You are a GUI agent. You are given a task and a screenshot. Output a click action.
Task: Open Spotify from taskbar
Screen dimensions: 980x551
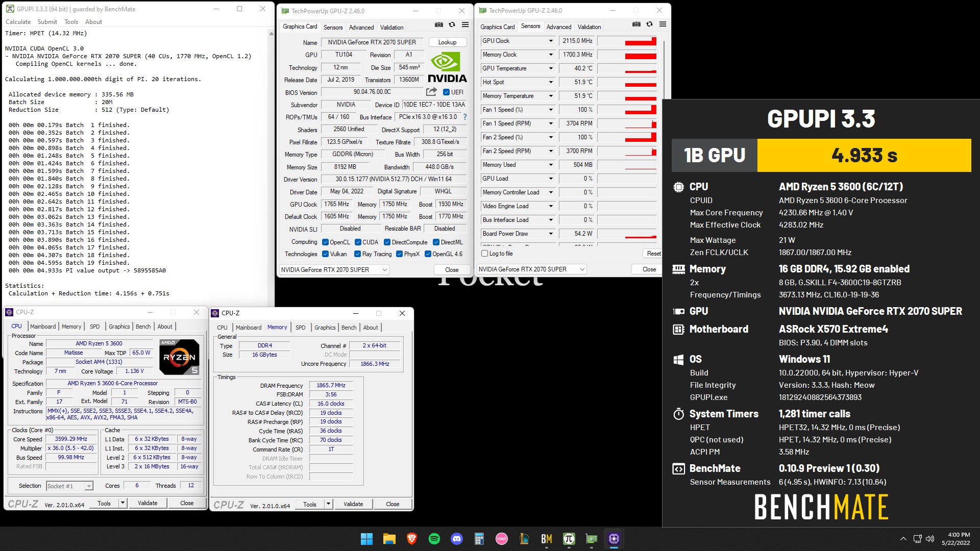coord(434,539)
